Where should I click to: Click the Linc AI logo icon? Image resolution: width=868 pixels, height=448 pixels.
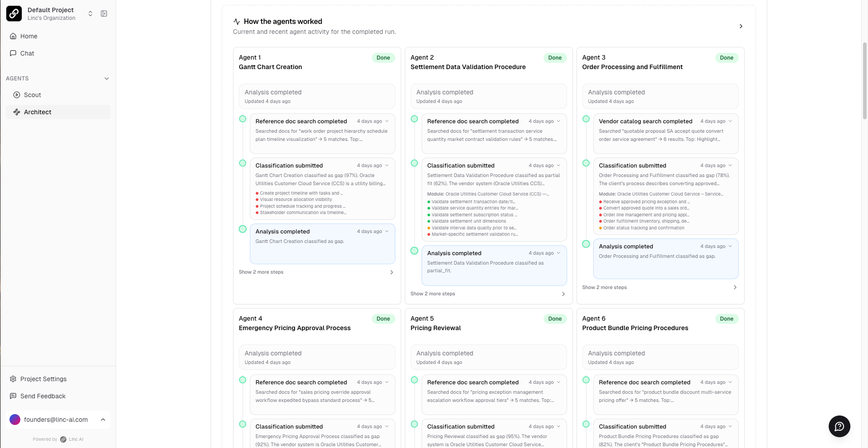click(14, 14)
